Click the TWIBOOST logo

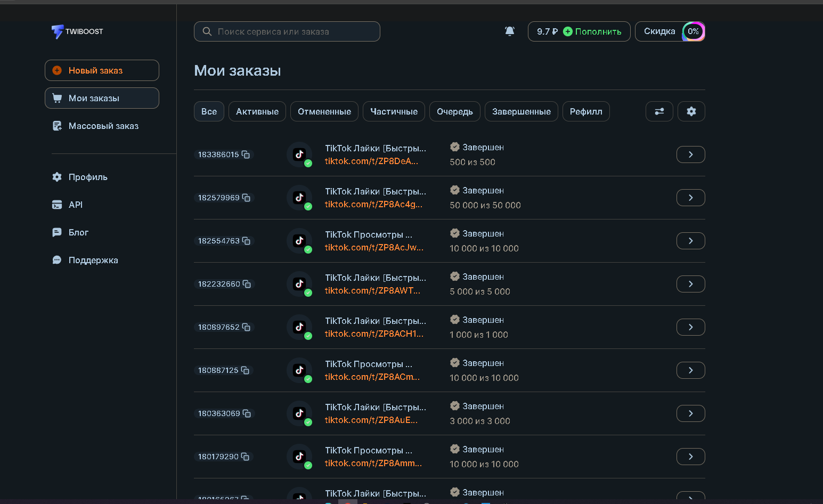click(x=77, y=31)
